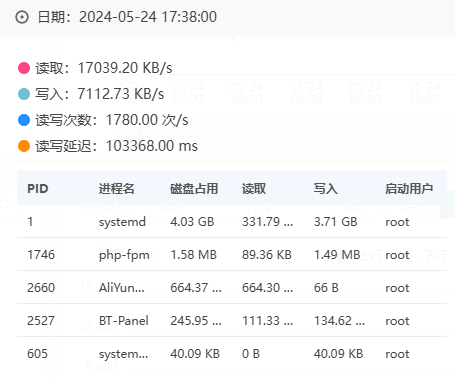Click the teal write-speed legend dot
455x378 pixels.
tap(24, 94)
